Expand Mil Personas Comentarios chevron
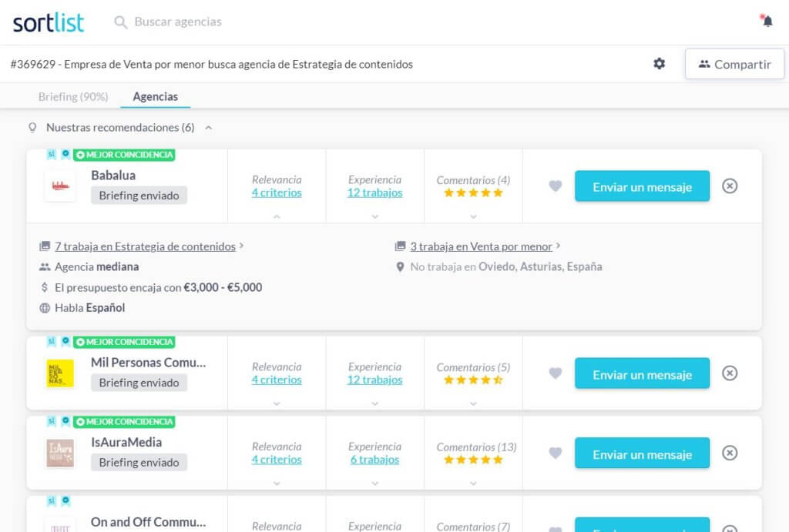Screen dimensions: 789x532 coord(474,403)
